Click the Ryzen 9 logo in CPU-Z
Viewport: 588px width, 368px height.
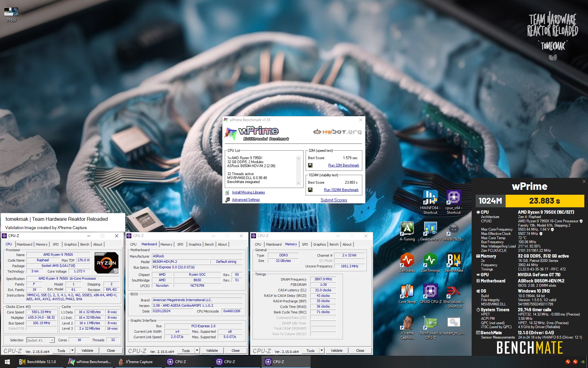(106, 263)
